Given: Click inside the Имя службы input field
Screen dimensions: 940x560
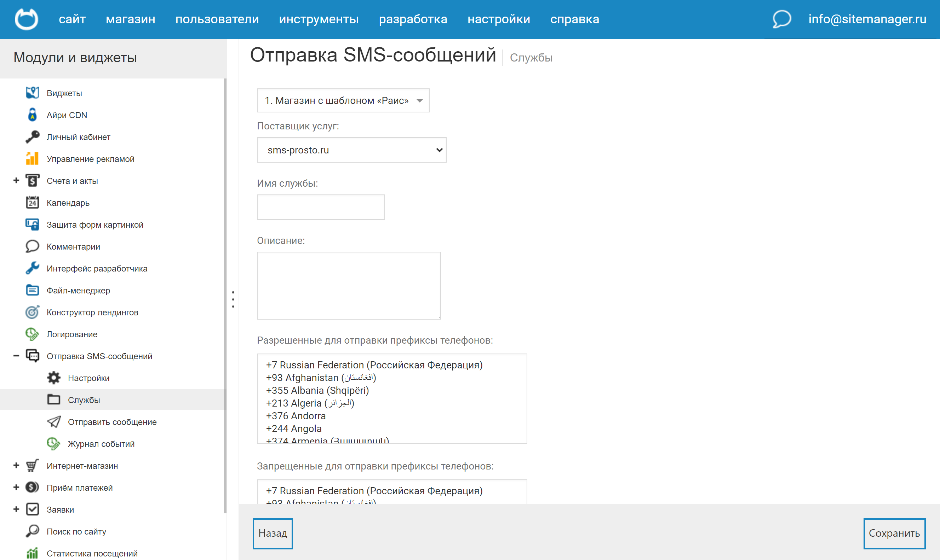Looking at the screenshot, I should pyautogui.click(x=320, y=207).
